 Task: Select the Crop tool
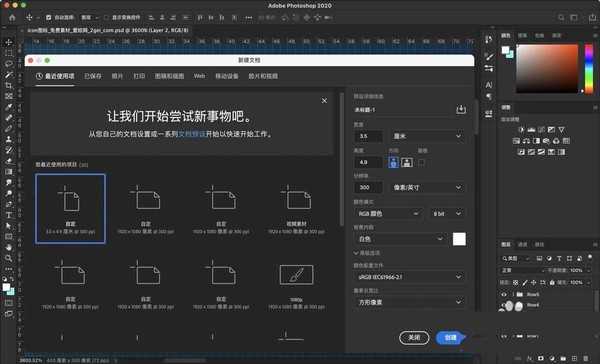point(8,85)
